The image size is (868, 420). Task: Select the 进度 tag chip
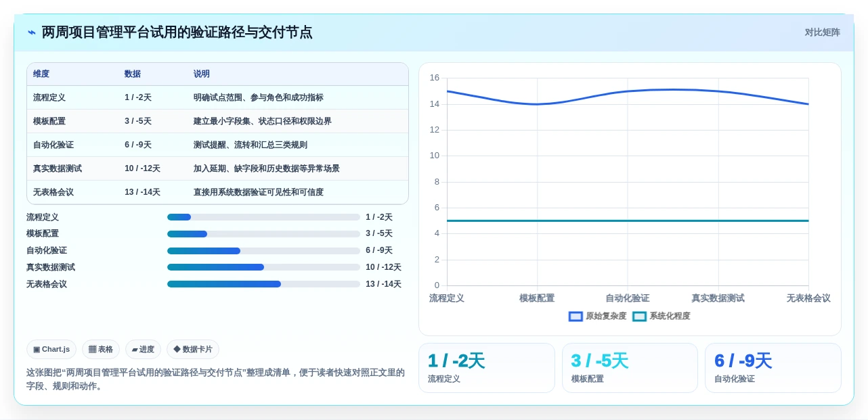click(x=143, y=350)
